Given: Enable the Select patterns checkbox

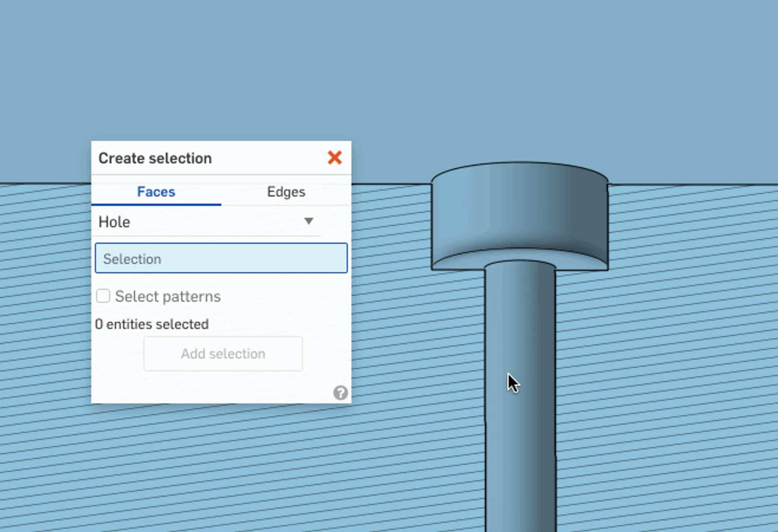Looking at the screenshot, I should click(103, 296).
